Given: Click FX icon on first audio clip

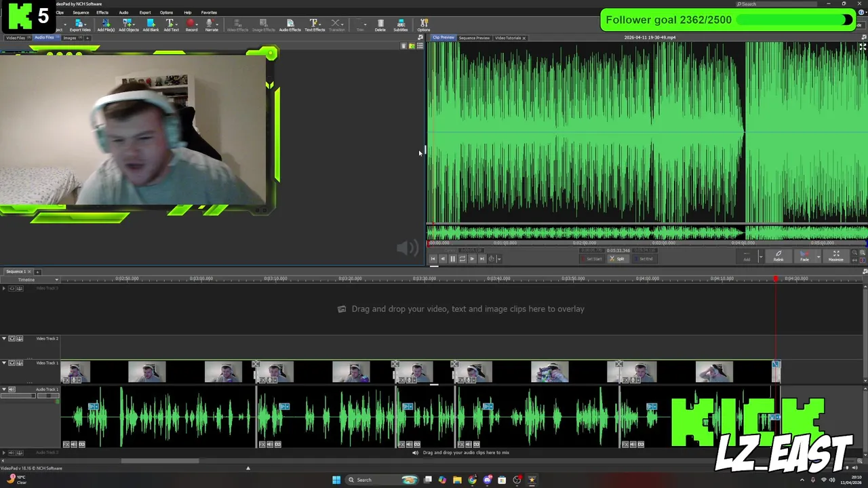Looking at the screenshot, I should (66, 445).
